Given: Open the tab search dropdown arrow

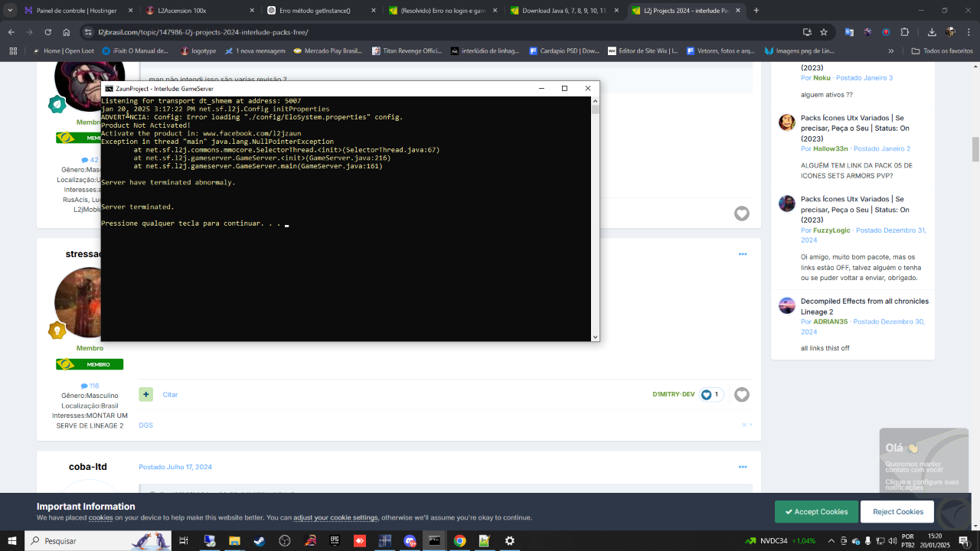Looking at the screenshot, I should tap(10, 11).
